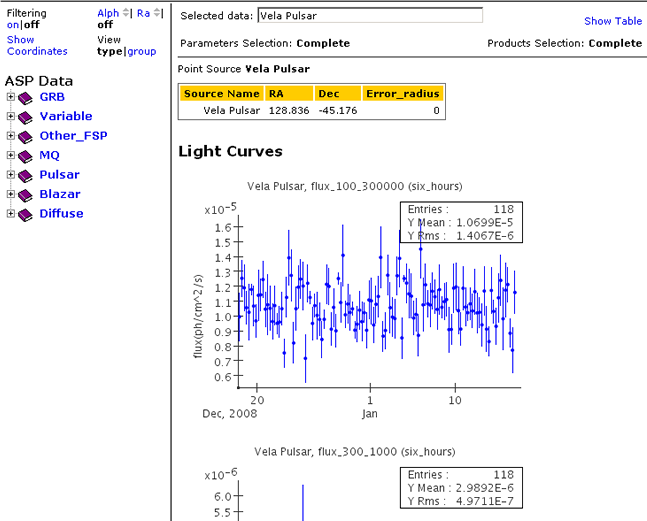Expand the Diffuse tree node
The width and height of the screenshot is (647, 521).
11,213
